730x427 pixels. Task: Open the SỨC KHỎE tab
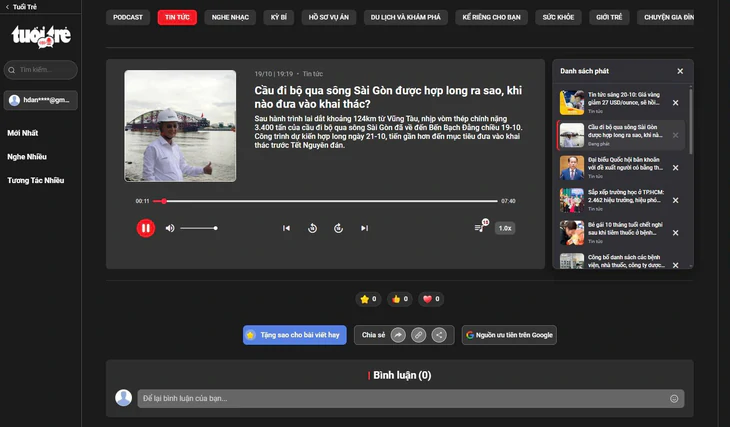[x=558, y=17]
